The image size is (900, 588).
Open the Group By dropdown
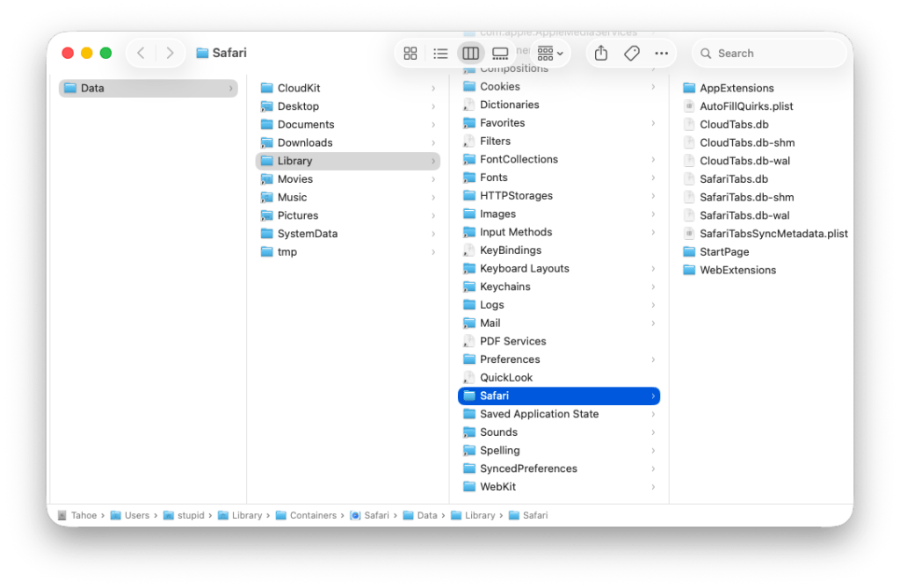point(550,54)
